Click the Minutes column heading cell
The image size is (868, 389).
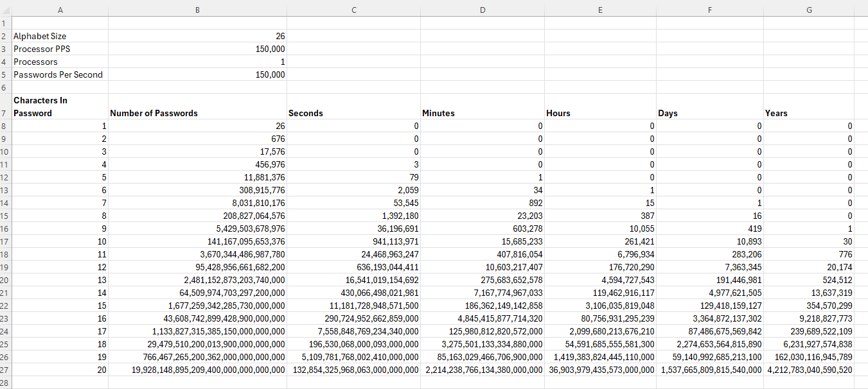(x=482, y=113)
